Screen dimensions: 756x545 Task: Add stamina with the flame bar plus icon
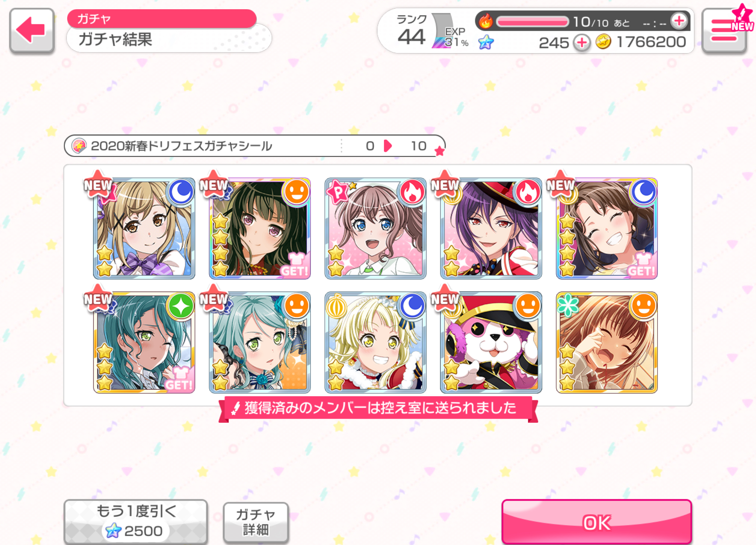click(678, 21)
